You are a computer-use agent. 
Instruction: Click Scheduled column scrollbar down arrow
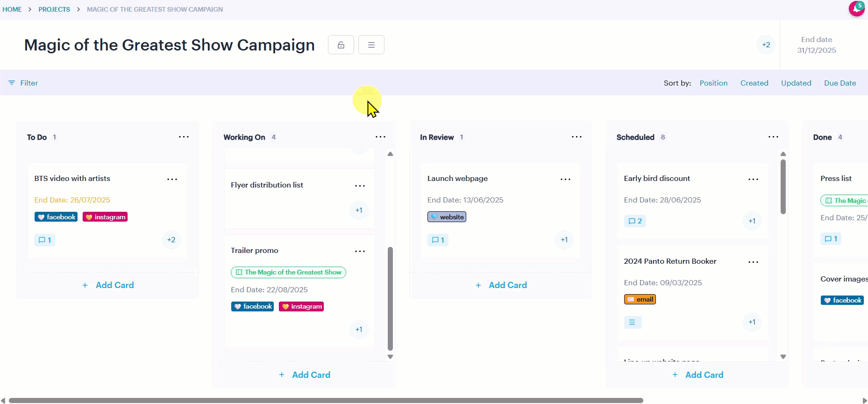783,357
